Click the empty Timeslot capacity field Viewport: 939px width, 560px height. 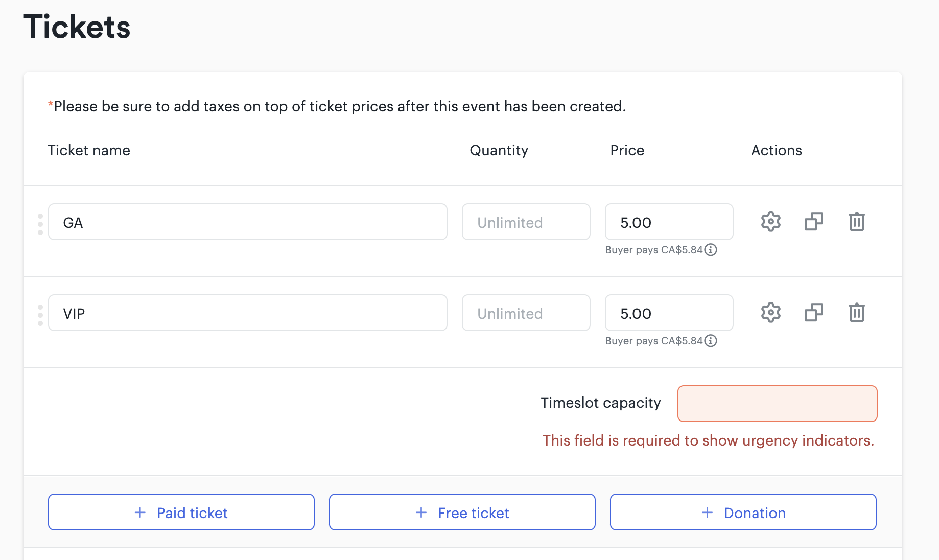point(778,404)
